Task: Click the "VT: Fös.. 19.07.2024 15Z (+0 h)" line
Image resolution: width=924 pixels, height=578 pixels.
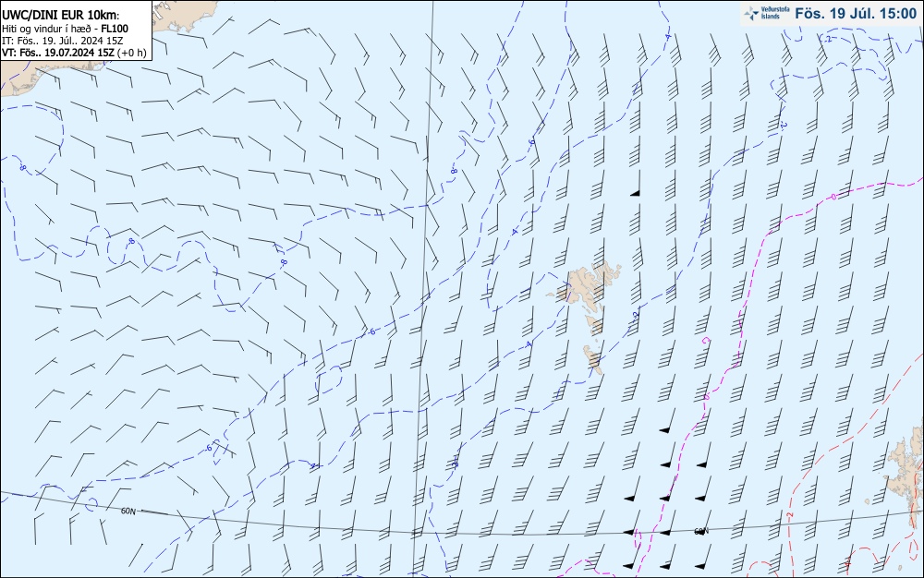Action: pos(74,53)
